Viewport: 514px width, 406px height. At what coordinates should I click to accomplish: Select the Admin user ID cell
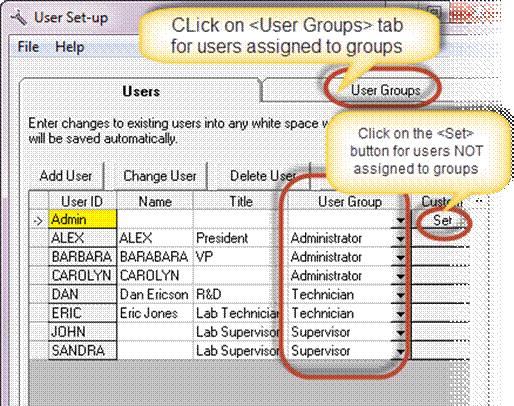click(83, 219)
